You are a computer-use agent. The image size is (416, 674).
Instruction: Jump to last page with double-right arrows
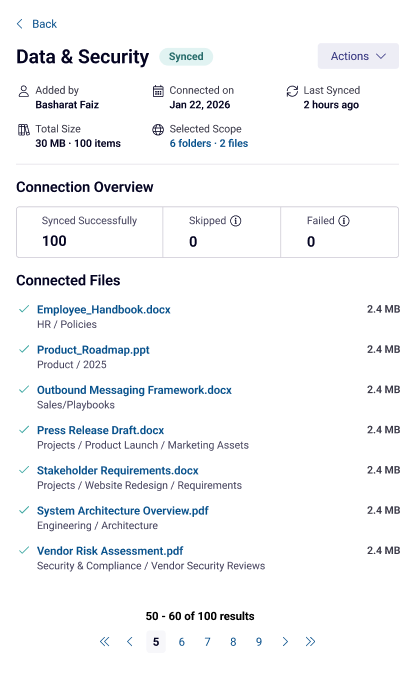tap(310, 642)
